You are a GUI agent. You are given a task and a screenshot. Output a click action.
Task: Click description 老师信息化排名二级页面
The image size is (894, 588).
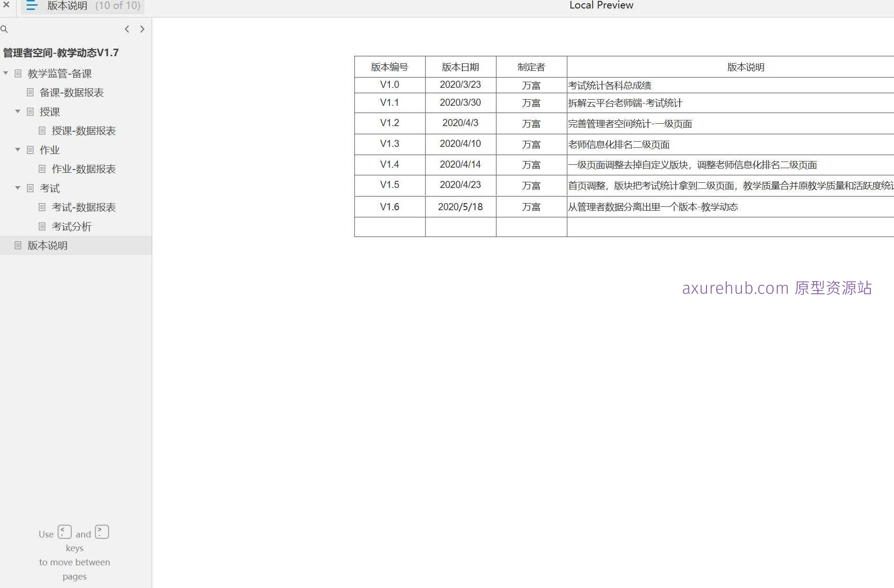tap(619, 145)
